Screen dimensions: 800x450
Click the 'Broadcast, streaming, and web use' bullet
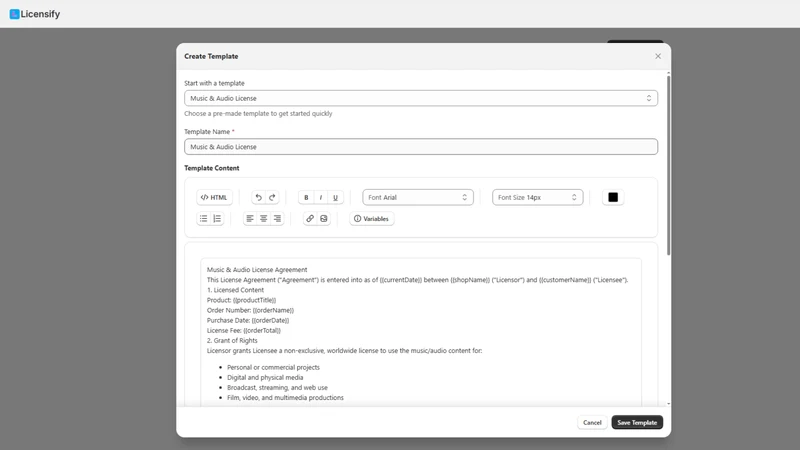pyautogui.click(x=278, y=388)
